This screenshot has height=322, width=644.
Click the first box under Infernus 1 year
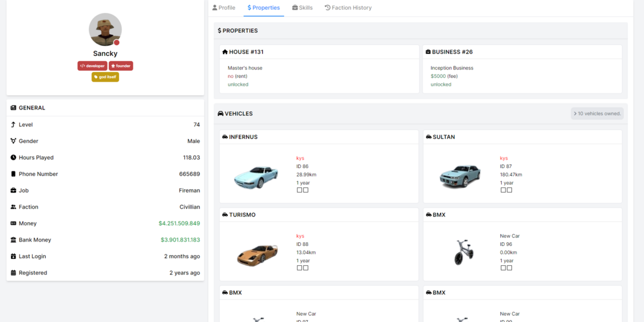(x=299, y=190)
